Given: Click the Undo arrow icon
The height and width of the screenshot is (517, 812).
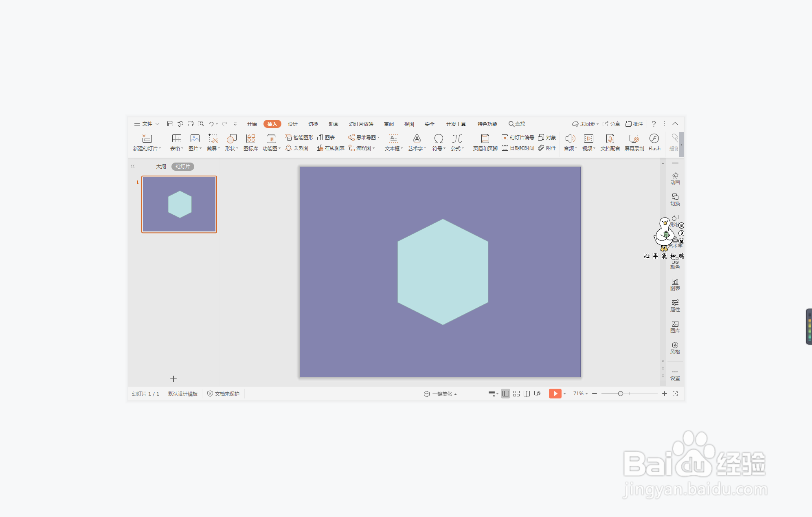Looking at the screenshot, I should (x=211, y=124).
